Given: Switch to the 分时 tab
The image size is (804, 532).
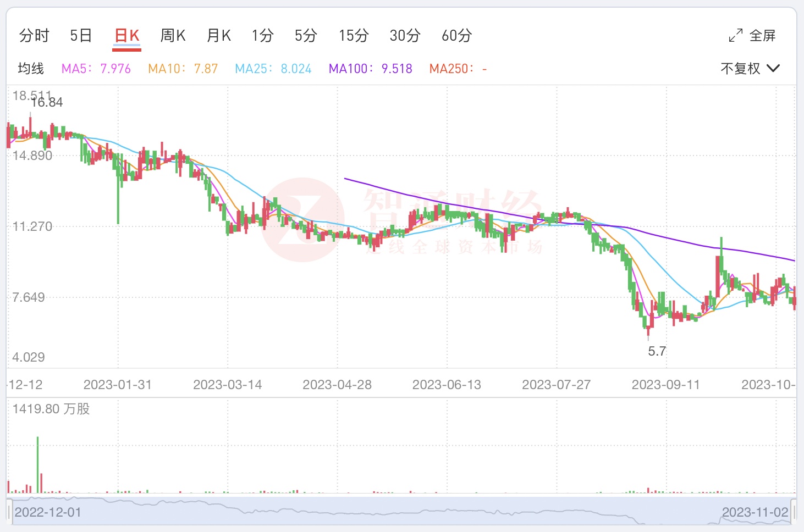Looking at the screenshot, I should [34, 36].
